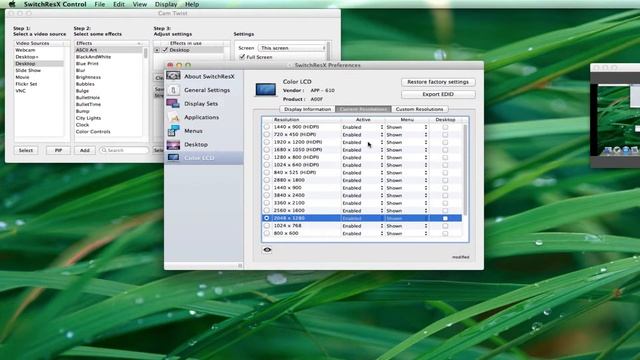This screenshot has width=640, height=360.
Task: Select Slide Show in Video Sources
Action: point(28,70)
